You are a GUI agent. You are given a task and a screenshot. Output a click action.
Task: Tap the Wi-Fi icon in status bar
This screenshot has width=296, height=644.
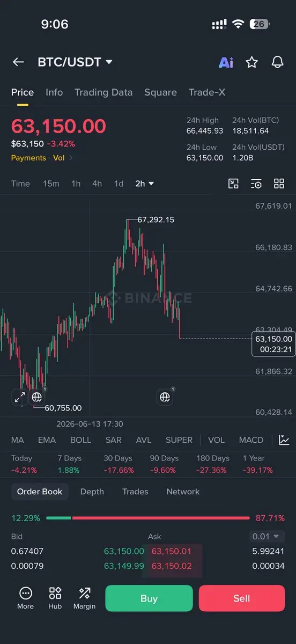(x=238, y=24)
